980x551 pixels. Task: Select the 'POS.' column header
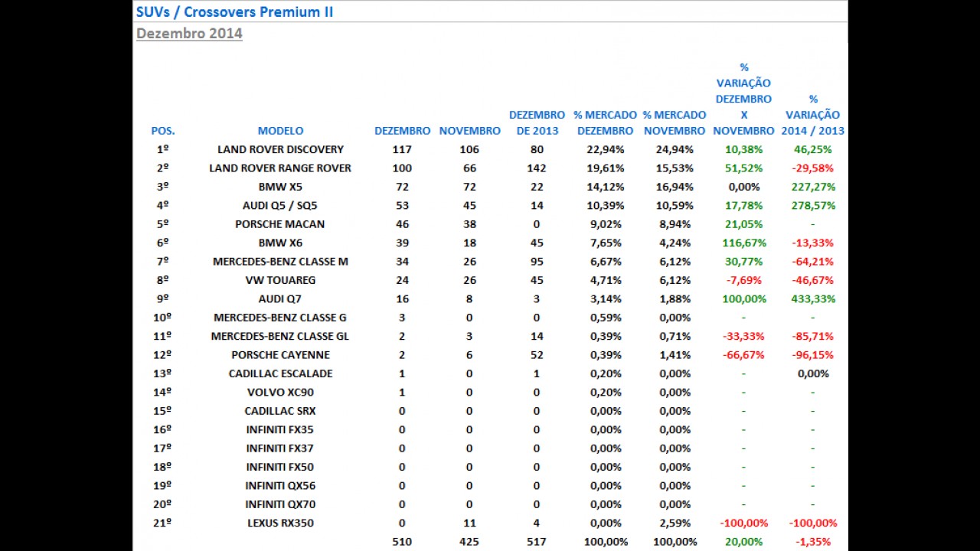pyautogui.click(x=163, y=131)
